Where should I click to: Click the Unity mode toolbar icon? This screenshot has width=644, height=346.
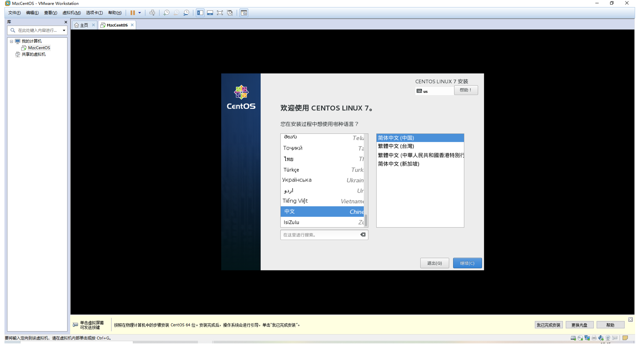(x=230, y=13)
